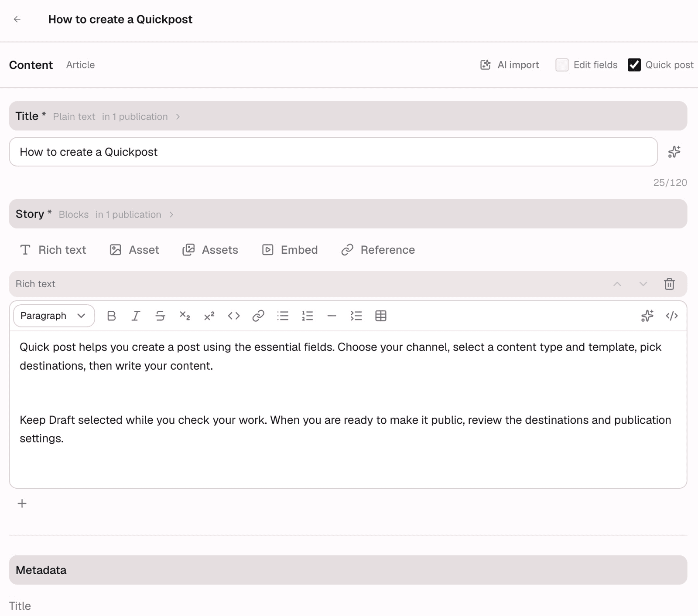Open AI assistant in rich text toolbar

(x=647, y=316)
